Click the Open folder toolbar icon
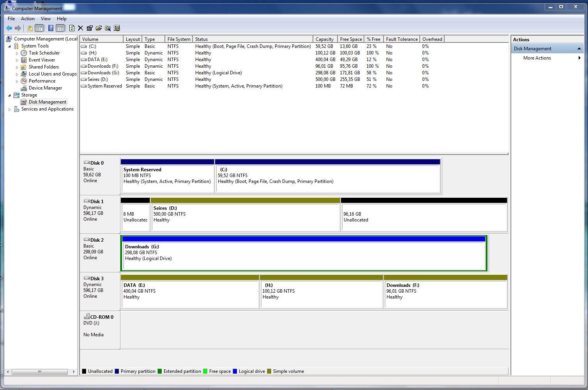 pyautogui.click(x=99, y=28)
